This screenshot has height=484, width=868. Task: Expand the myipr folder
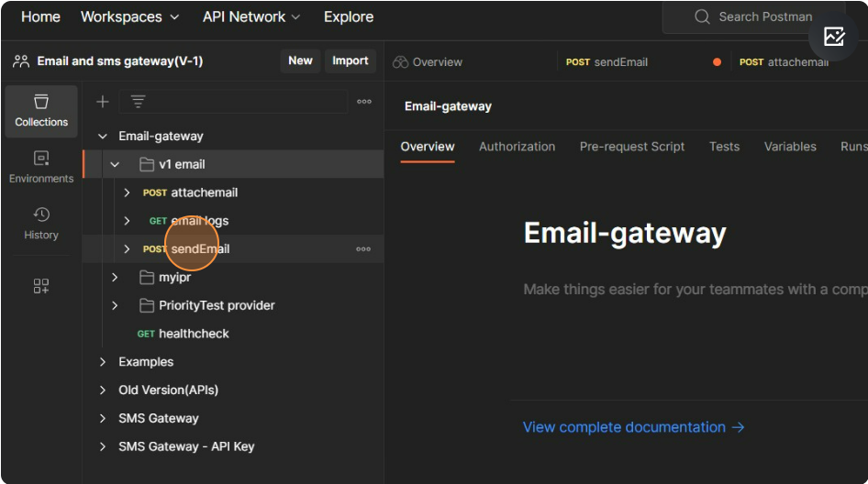pyautogui.click(x=115, y=278)
